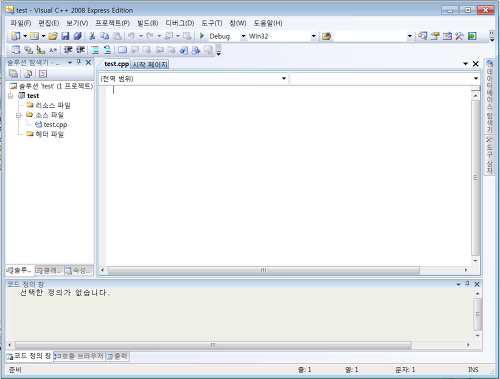Click the Add New Item toolbar icon

34,36
